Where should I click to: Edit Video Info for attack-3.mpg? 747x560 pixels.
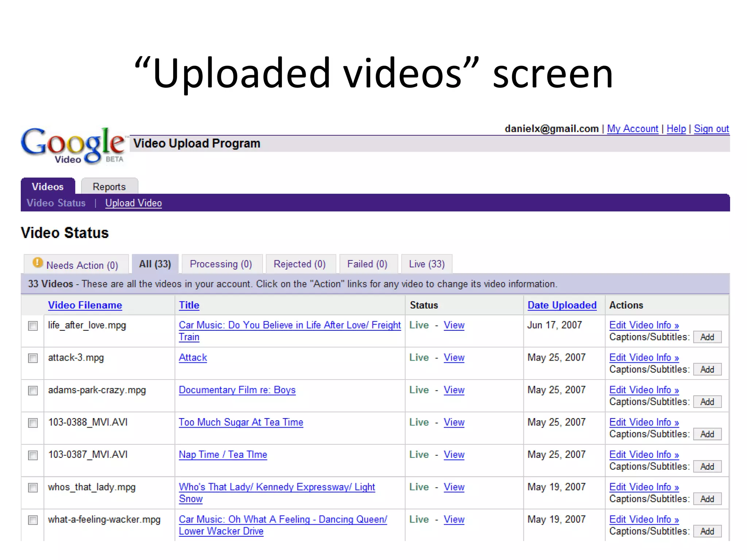coord(644,358)
